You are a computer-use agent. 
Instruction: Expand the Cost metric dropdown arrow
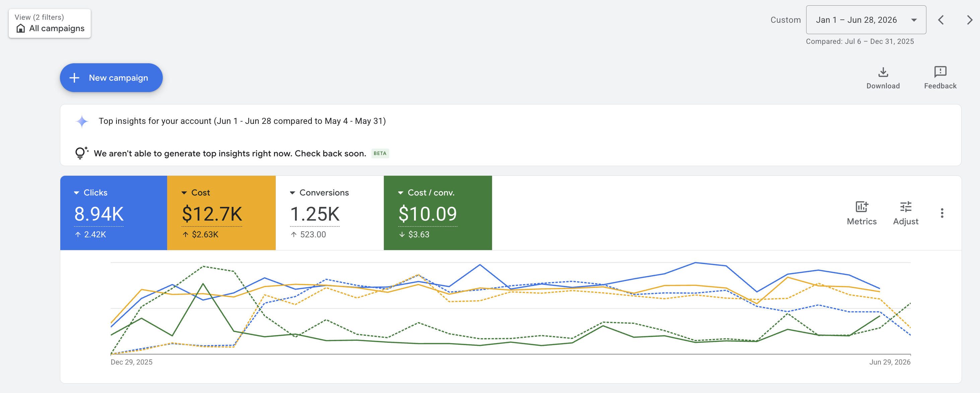pyautogui.click(x=184, y=193)
